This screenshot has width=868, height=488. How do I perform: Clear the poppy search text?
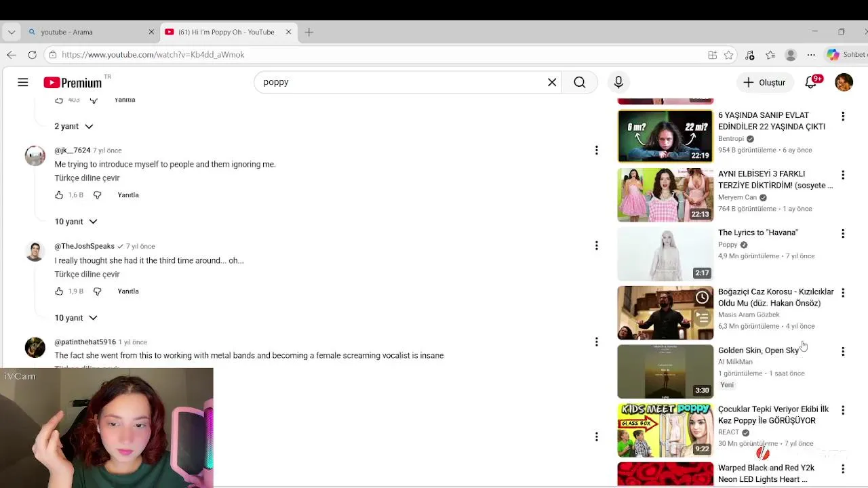click(x=552, y=82)
